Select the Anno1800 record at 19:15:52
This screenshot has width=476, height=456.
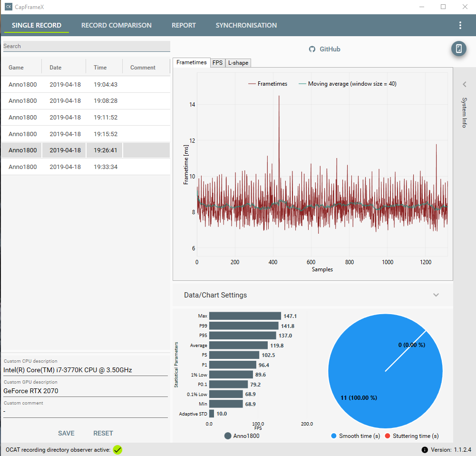tap(85, 134)
